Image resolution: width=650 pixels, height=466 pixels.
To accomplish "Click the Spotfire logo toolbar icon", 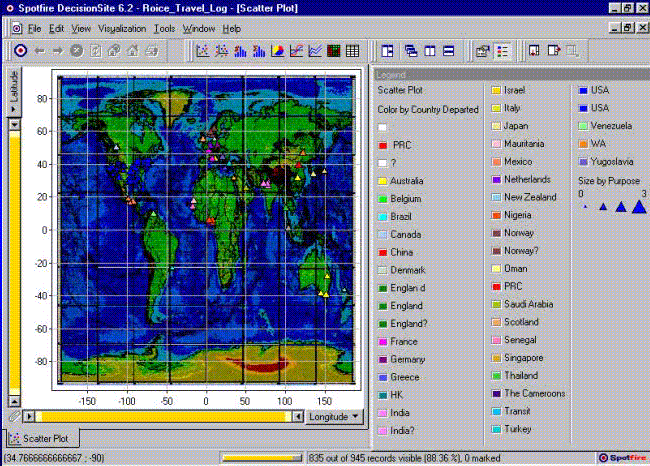I will pos(21,51).
